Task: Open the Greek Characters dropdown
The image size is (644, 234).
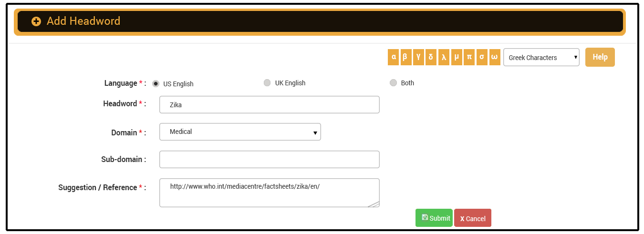Action: pyautogui.click(x=541, y=57)
